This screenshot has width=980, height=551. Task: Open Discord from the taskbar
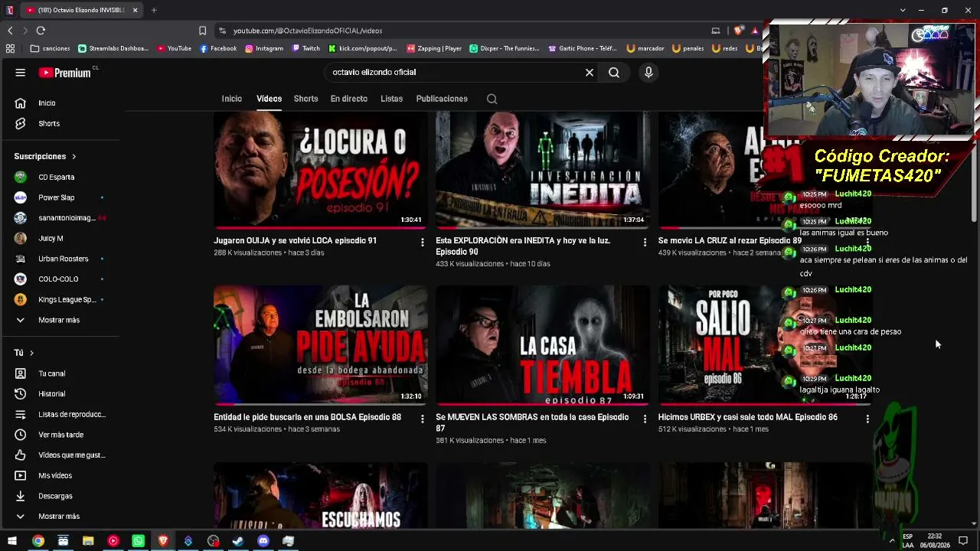[263, 541]
